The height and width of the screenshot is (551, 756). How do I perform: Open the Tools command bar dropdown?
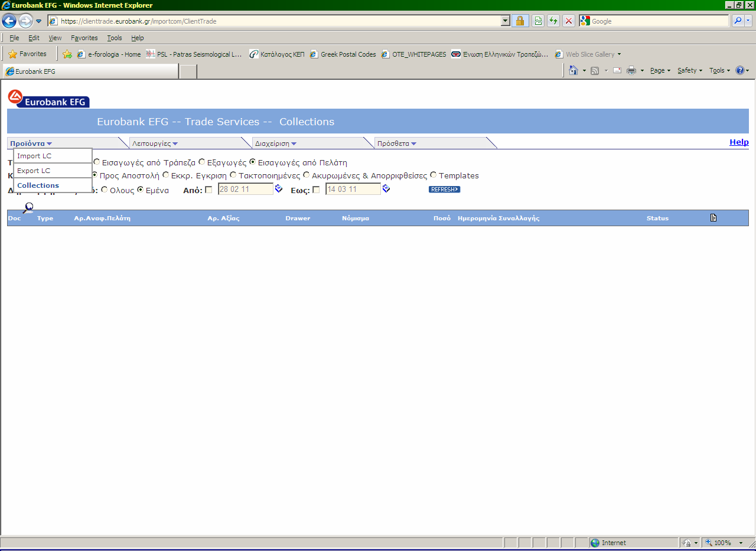(x=720, y=70)
